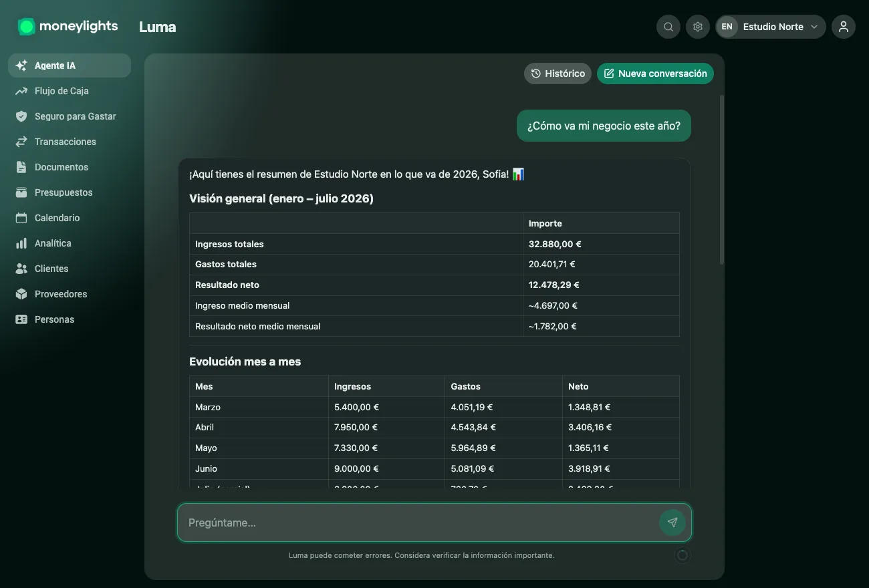Click the Importe column header
The width and height of the screenshot is (869, 588).
coord(545,223)
